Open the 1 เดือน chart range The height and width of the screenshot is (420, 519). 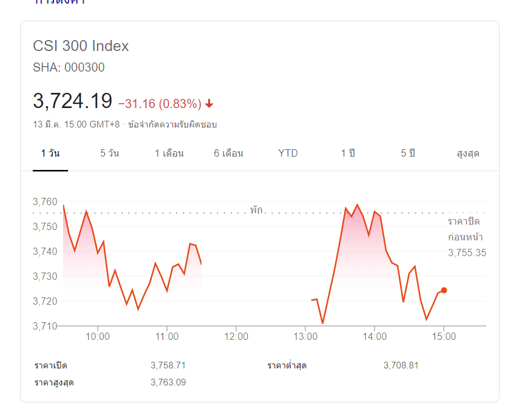point(169,153)
